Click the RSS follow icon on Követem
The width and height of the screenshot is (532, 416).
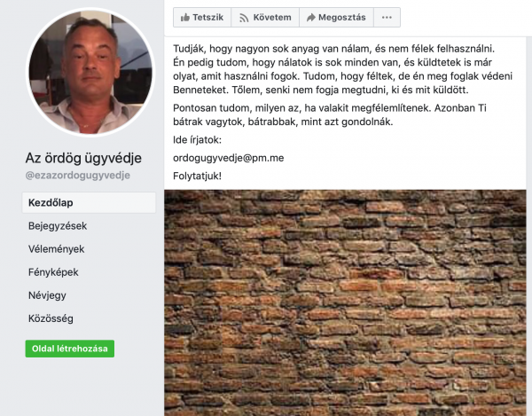coord(244,18)
